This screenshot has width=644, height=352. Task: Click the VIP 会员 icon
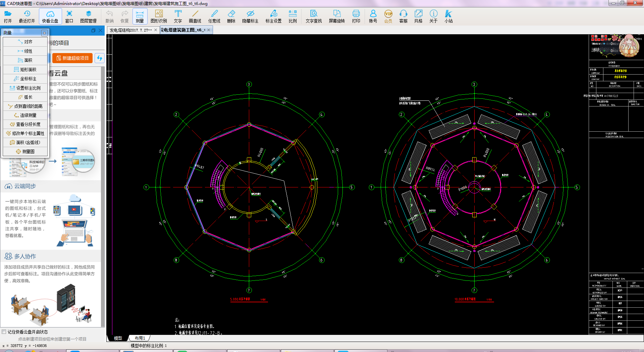[x=388, y=16]
